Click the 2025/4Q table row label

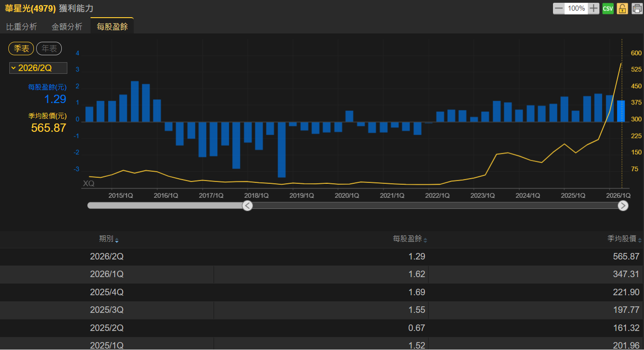[107, 292]
